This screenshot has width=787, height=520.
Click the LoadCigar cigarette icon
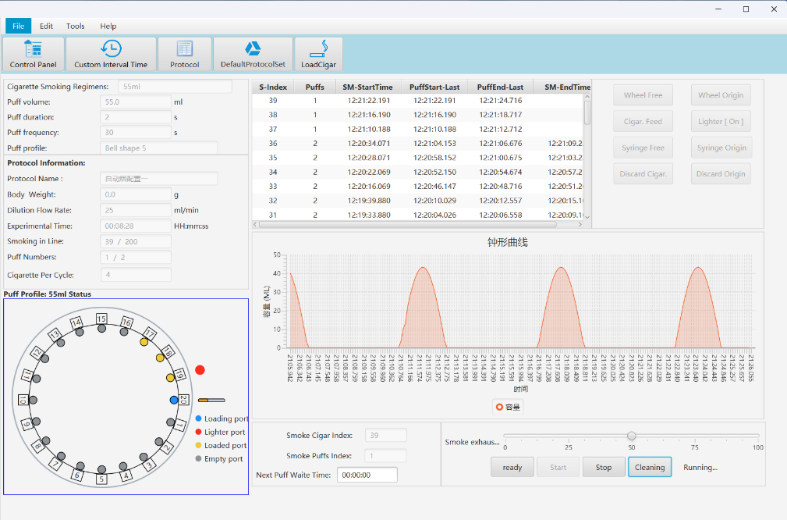click(319, 49)
